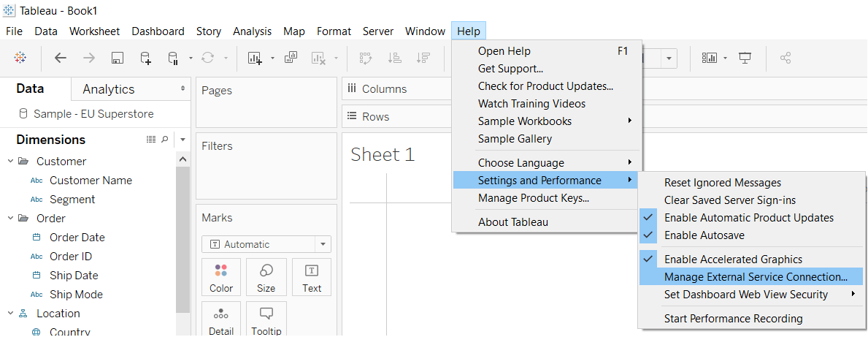Open the Dimensions pane options arrow
The width and height of the screenshot is (868, 337).
click(x=183, y=140)
